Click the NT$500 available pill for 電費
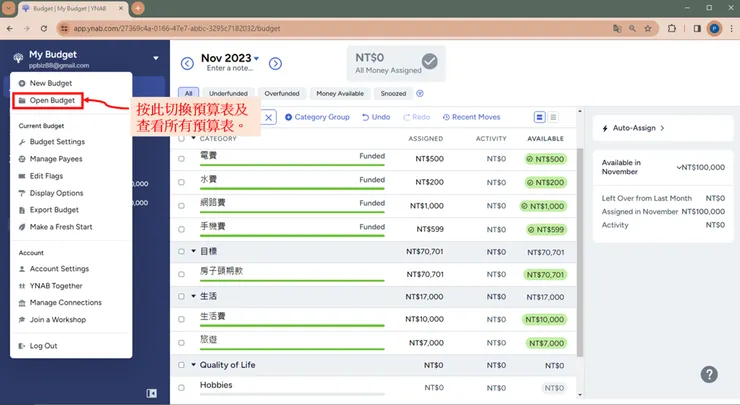740x405 pixels. (x=546, y=159)
